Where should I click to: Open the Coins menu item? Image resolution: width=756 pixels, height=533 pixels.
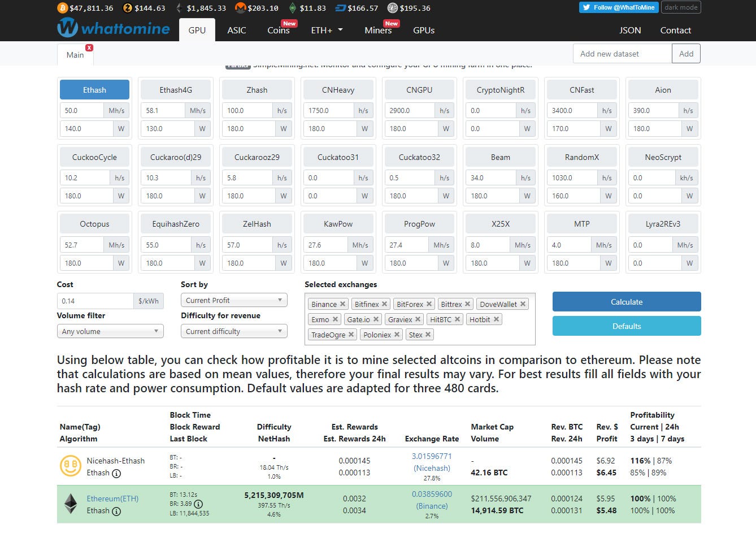pos(279,30)
